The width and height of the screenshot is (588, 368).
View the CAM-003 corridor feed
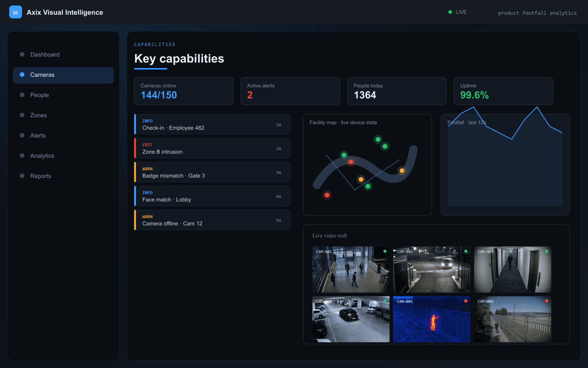coord(513,270)
